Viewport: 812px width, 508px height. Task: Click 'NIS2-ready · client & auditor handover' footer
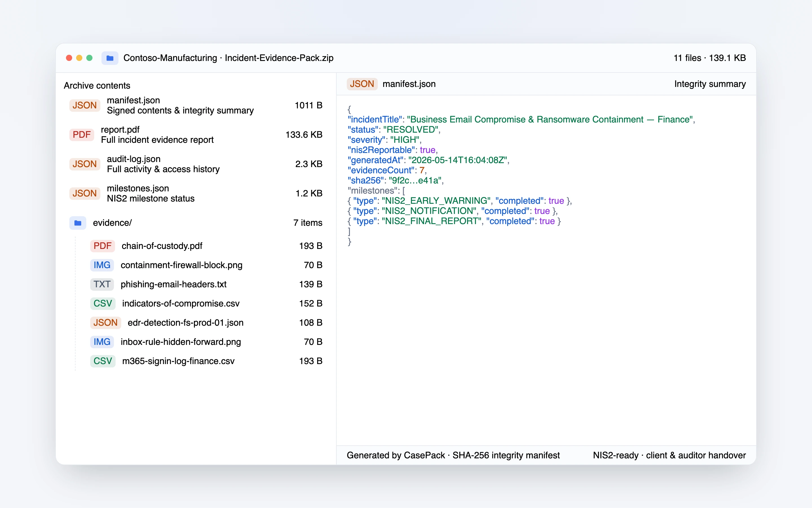(669, 455)
